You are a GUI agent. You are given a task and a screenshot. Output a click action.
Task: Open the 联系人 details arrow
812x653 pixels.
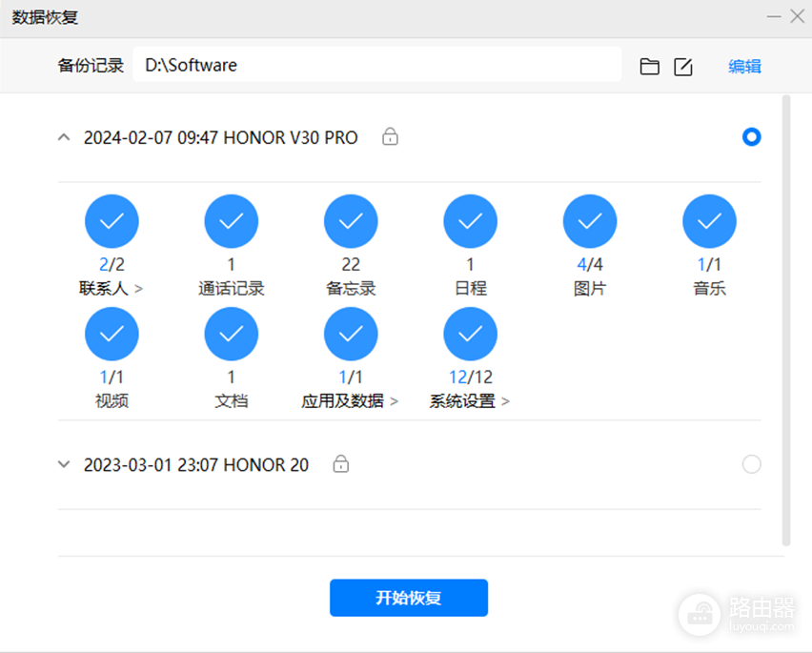coord(138,289)
